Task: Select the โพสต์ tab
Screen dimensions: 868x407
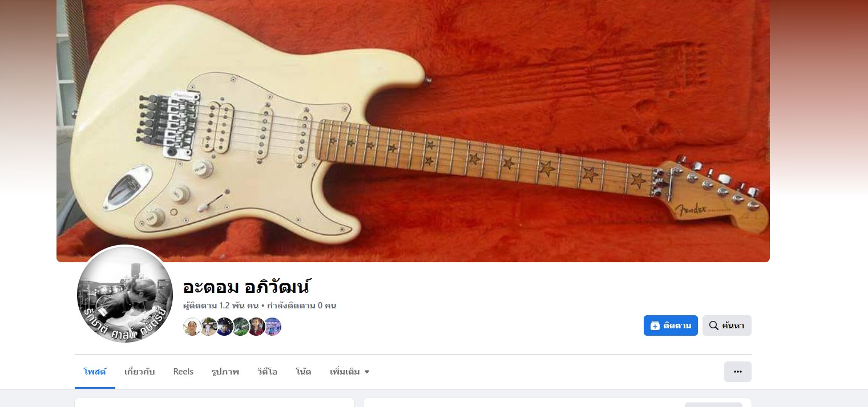Action: 95,372
